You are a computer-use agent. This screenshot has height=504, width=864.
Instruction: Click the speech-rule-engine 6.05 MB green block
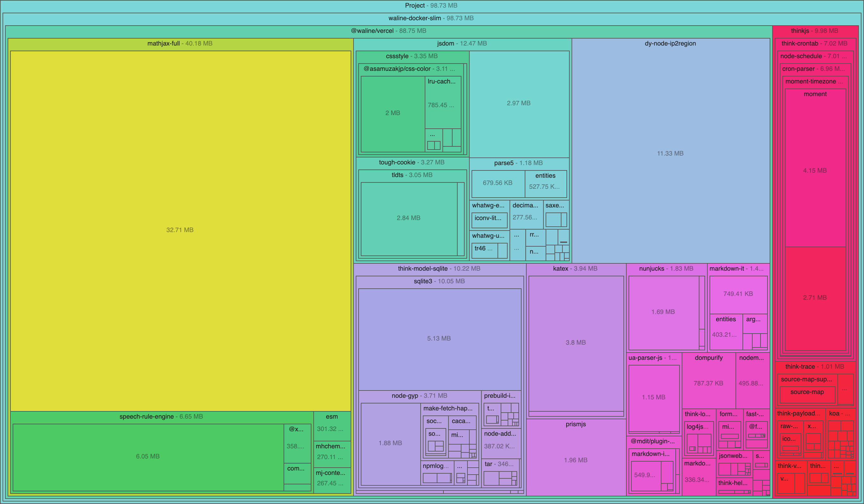[147, 456]
